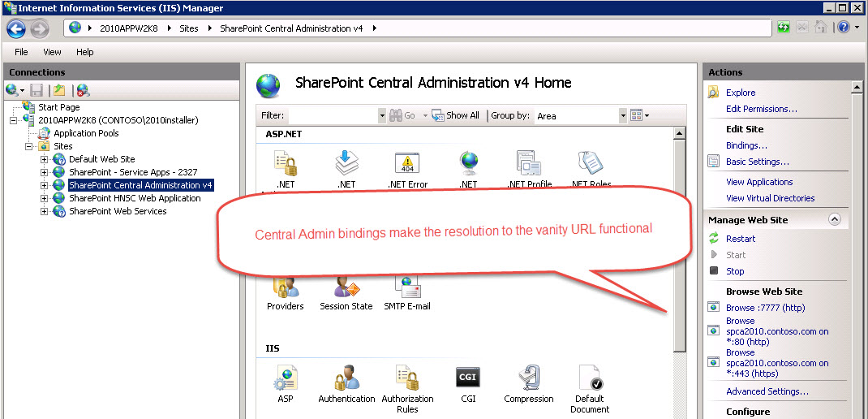
Task: Open the File menu
Action: click(x=21, y=52)
